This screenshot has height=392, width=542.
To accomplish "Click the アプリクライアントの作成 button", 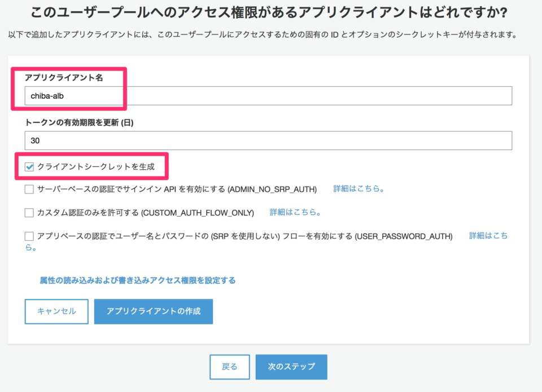I will tap(154, 311).
